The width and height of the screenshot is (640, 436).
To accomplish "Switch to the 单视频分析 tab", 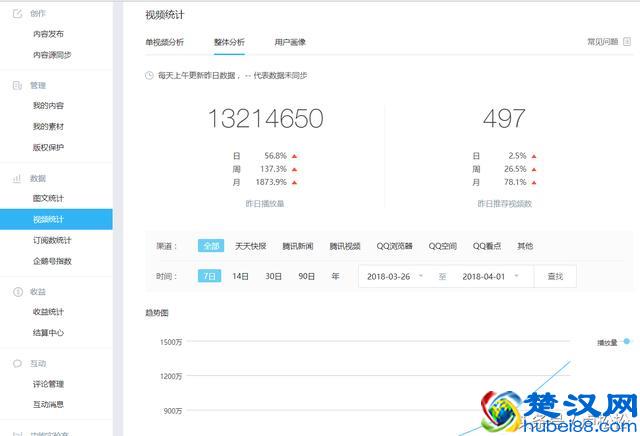I will [164, 42].
